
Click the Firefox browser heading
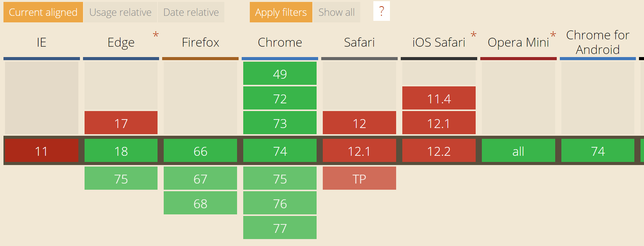200,42
